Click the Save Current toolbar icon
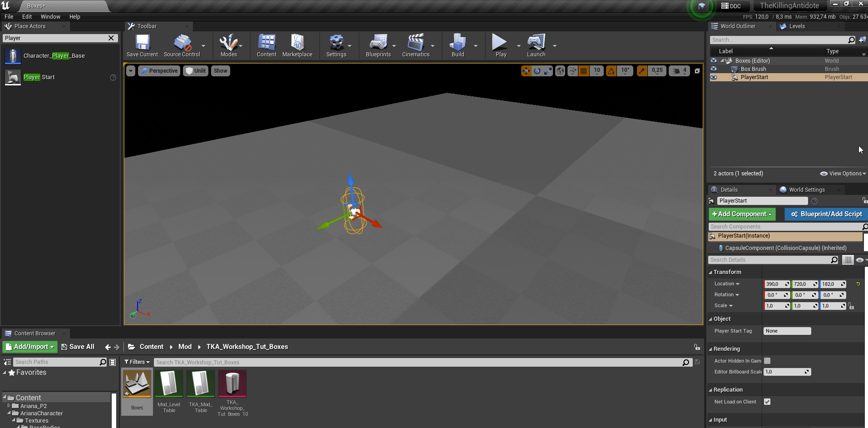The height and width of the screenshot is (428, 868). (x=142, y=45)
